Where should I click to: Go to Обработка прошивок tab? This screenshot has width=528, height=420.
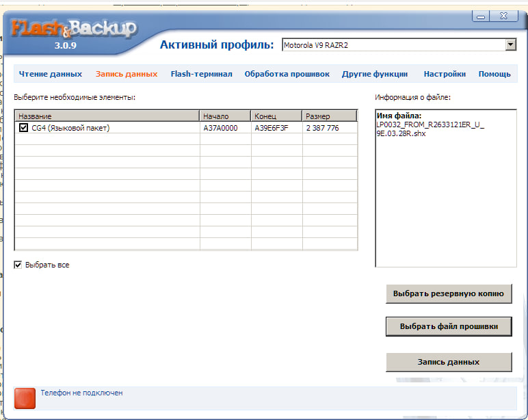[x=287, y=74]
